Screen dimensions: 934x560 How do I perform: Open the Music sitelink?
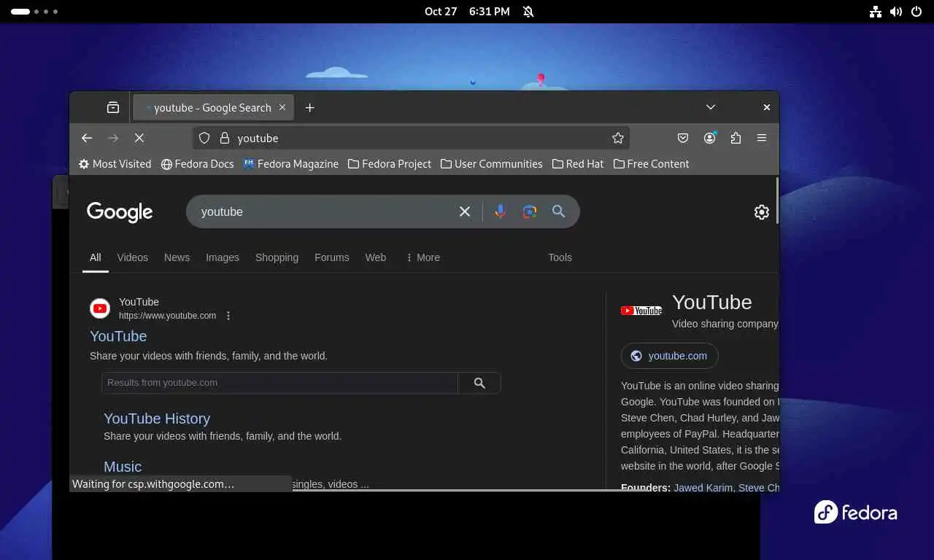tap(123, 467)
